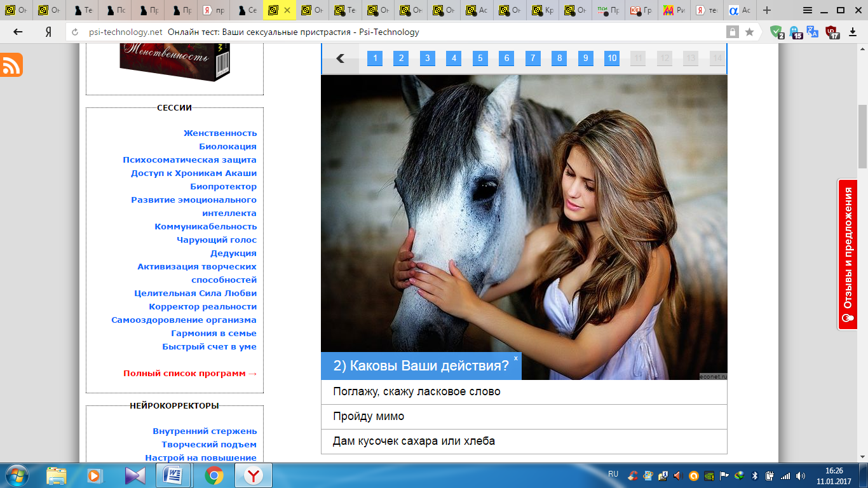Open the 'Чарующий голос' link

click(217, 240)
